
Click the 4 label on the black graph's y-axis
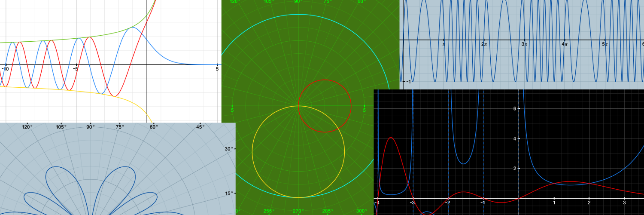pyautogui.click(x=515, y=139)
